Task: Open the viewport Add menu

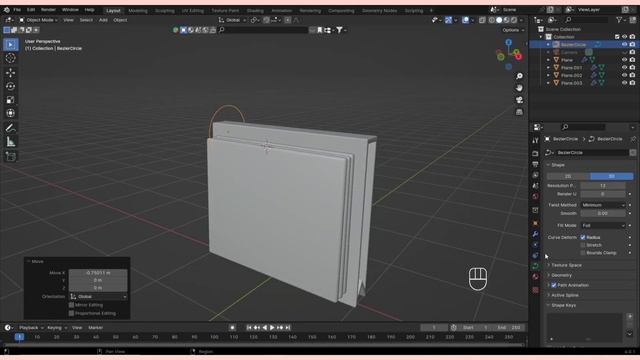Action: click(103, 20)
